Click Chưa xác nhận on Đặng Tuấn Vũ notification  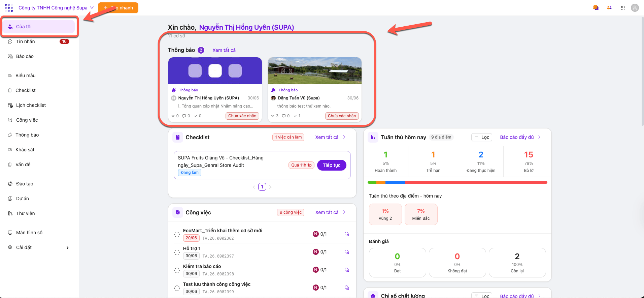pyautogui.click(x=342, y=116)
